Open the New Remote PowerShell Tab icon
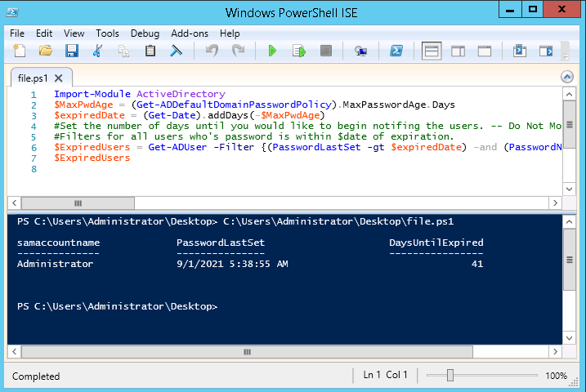Screen dimensions: 586x392 (x=360, y=51)
